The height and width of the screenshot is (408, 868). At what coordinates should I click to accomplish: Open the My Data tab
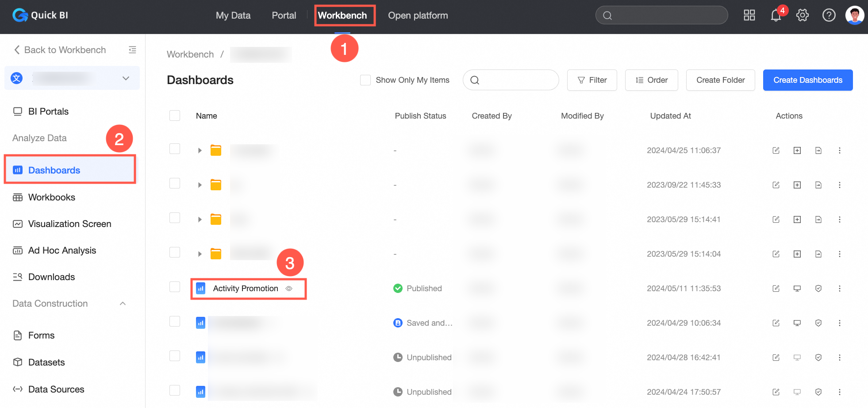pos(233,15)
